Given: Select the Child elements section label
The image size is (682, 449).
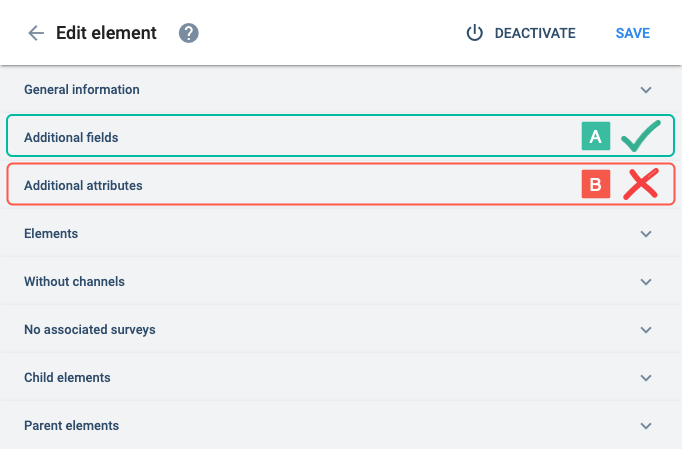Looking at the screenshot, I should [x=67, y=377].
